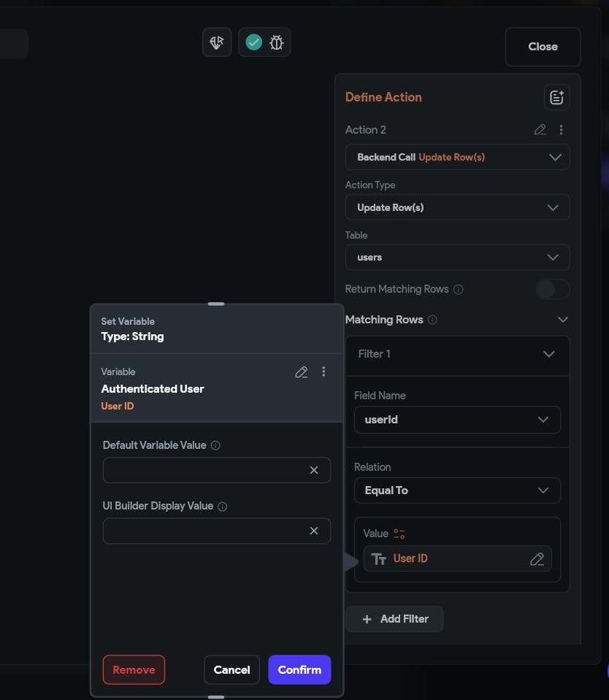Click the UI Builder Display Value input

coord(206,531)
